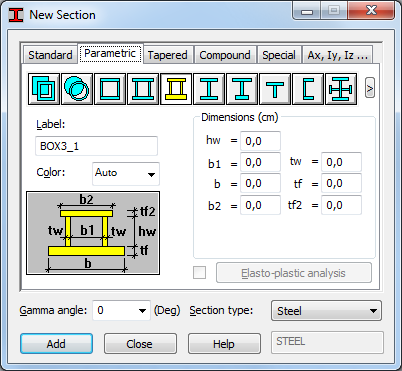Pick the T-section shape icon

point(275,89)
